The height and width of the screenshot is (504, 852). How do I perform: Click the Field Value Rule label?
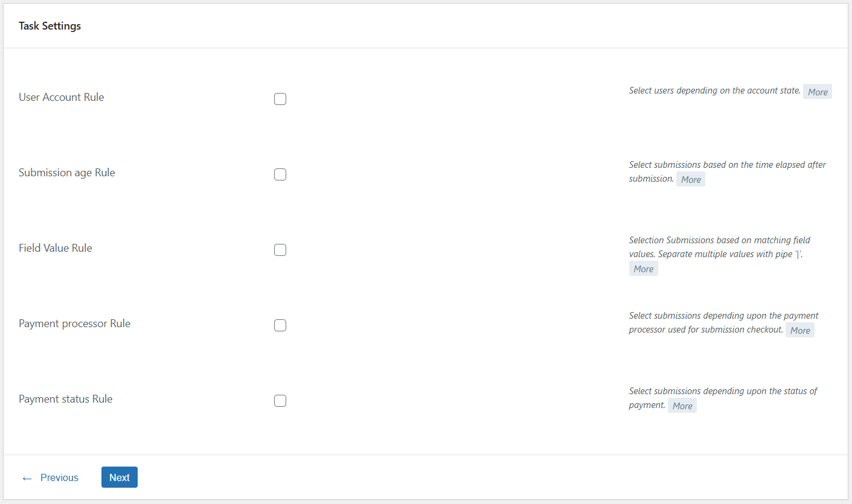(x=56, y=248)
